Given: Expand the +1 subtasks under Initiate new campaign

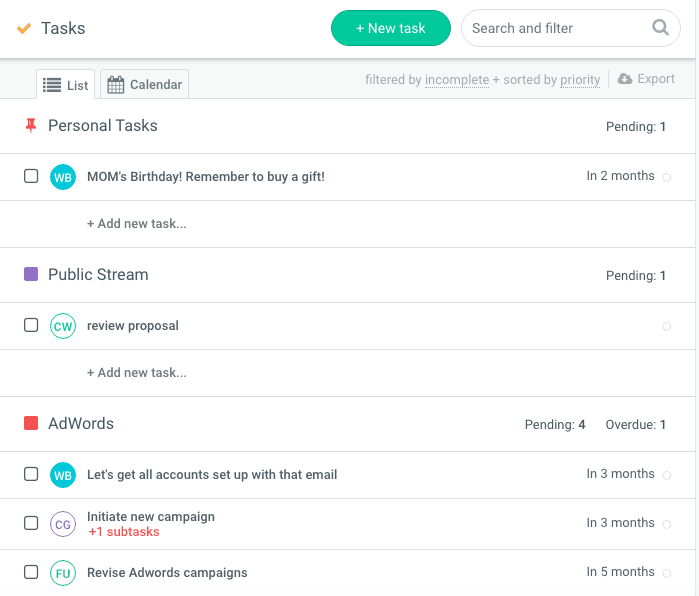Looking at the screenshot, I should pyautogui.click(x=123, y=532).
